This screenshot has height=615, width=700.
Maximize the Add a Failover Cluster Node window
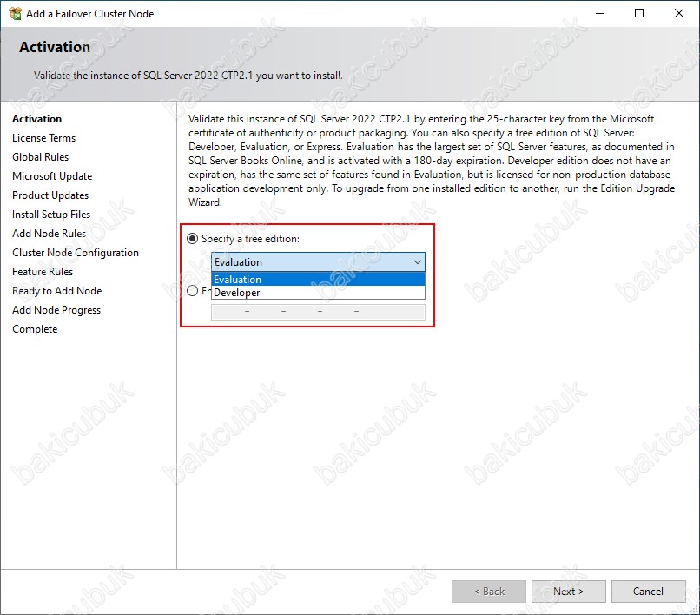click(x=639, y=13)
